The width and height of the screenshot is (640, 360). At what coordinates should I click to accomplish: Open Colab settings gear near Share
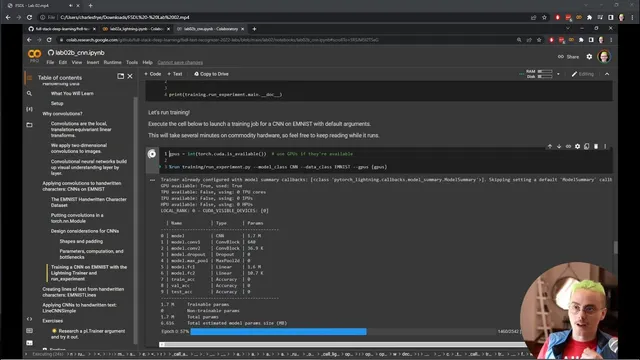589,57
